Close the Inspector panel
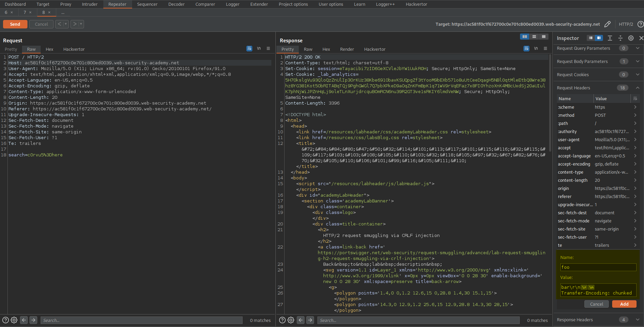The height and width of the screenshot is (327, 644). tap(641, 38)
